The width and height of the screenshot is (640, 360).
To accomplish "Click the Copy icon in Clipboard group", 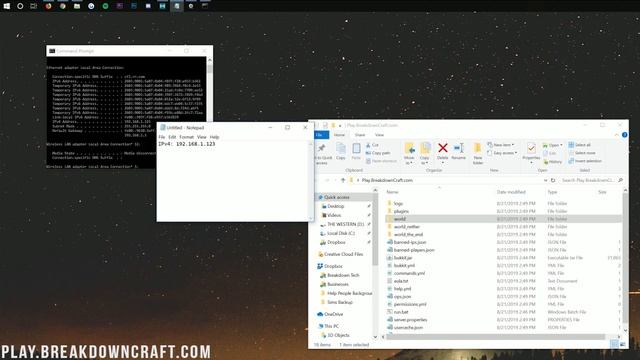I will (x=341, y=148).
